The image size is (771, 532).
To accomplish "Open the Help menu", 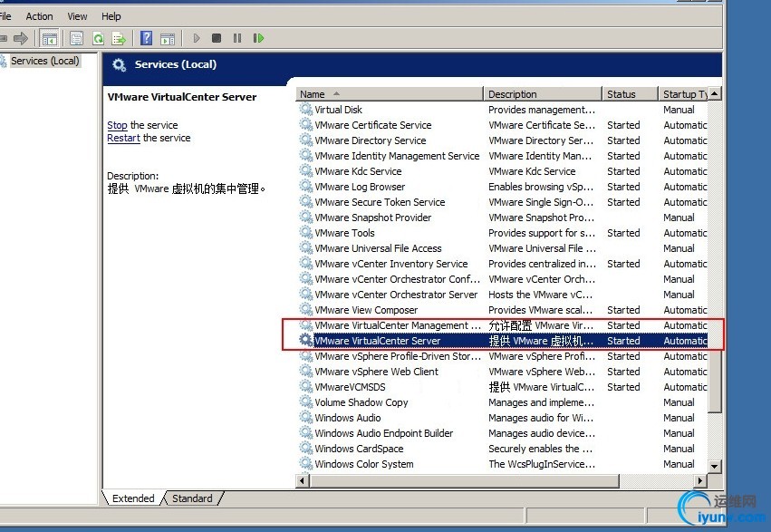I will [x=111, y=16].
